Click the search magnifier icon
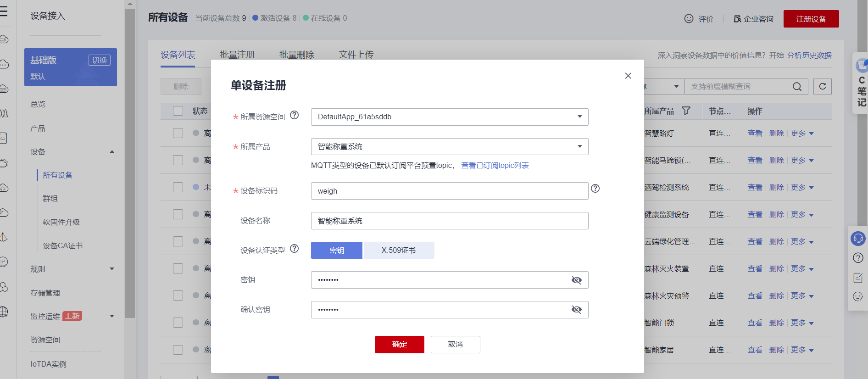The width and height of the screenshot is (868, 379). point(797,86)
